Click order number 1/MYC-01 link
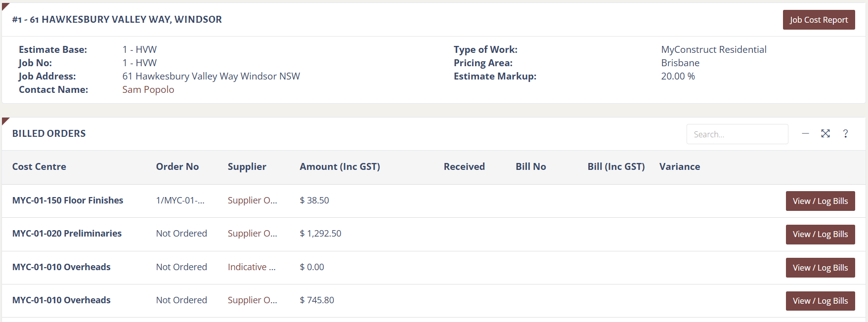This screenshot has width=868, height=322. pyautogui.click(x=180, y=201)
